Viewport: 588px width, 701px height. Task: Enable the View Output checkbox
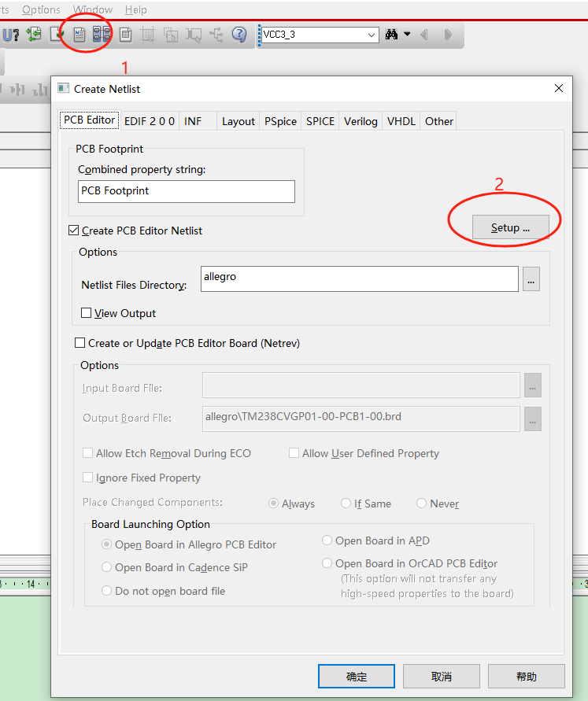point(87,313)
